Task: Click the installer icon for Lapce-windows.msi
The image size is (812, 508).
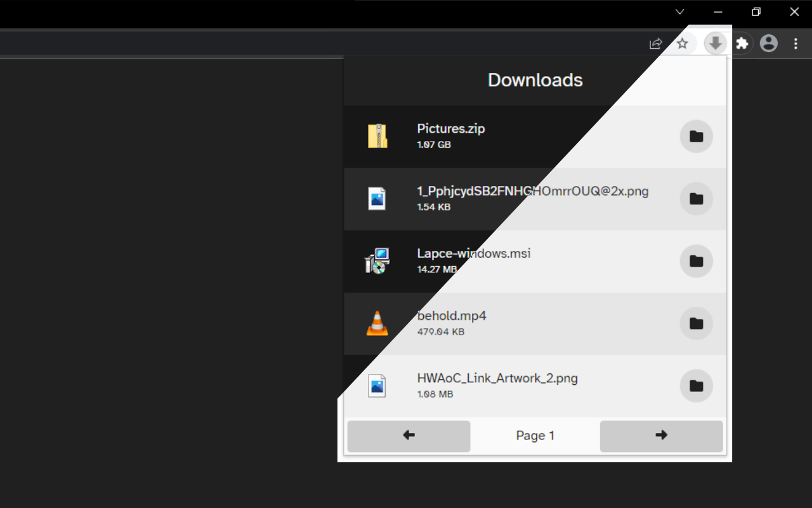Action: [x=377, y=260]
